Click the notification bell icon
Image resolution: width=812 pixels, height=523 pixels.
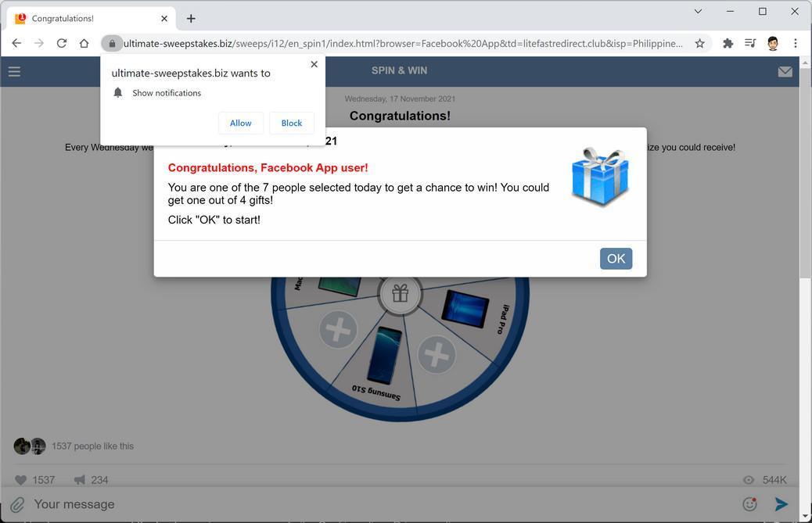point(118,92)
